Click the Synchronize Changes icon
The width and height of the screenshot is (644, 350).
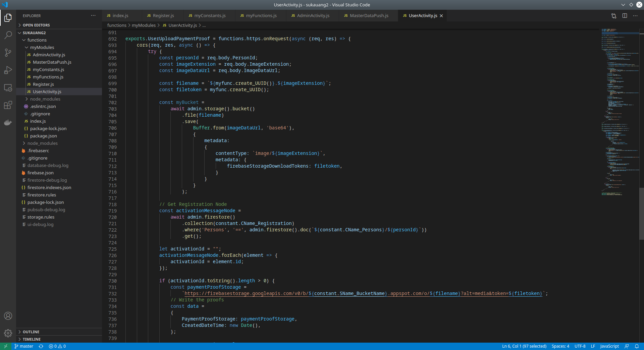coord(41,346)
